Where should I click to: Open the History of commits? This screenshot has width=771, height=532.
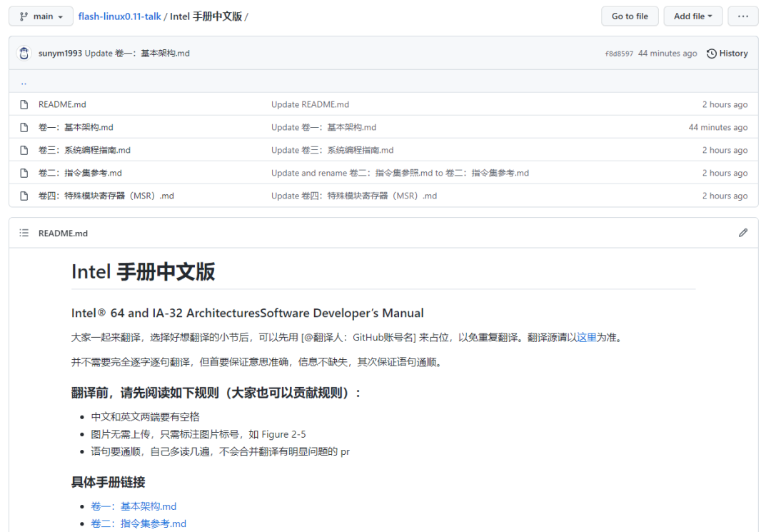[727, 53]
